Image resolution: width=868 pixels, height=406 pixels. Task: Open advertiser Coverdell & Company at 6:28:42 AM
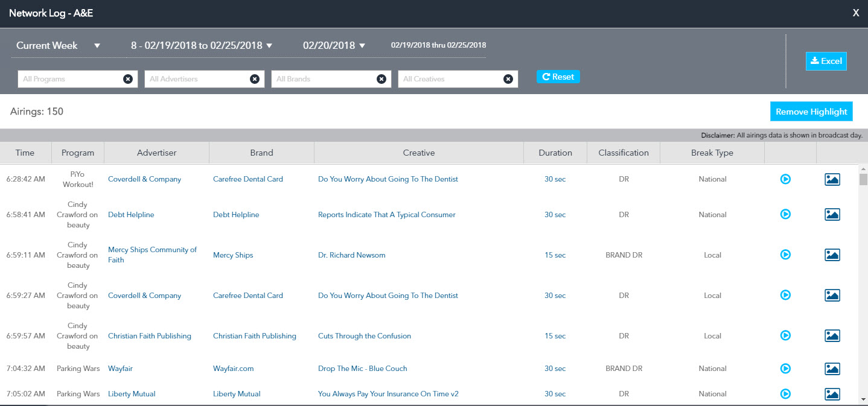[x=144, y=179]
